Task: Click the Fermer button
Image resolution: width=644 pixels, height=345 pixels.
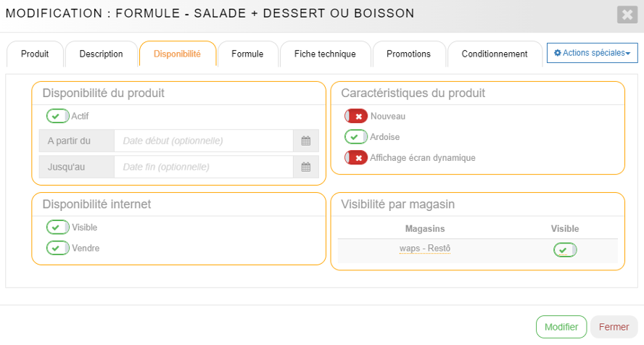Action: click(614, 327)
